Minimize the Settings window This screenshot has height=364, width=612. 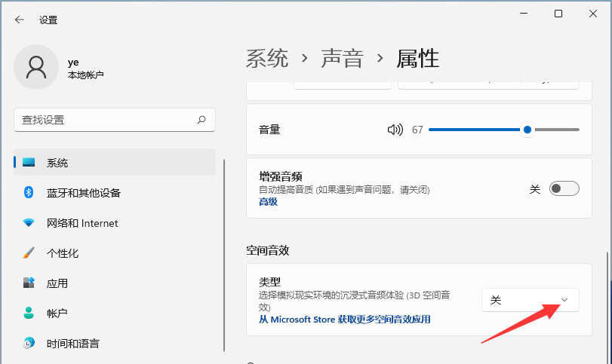[x=524, y=14]
